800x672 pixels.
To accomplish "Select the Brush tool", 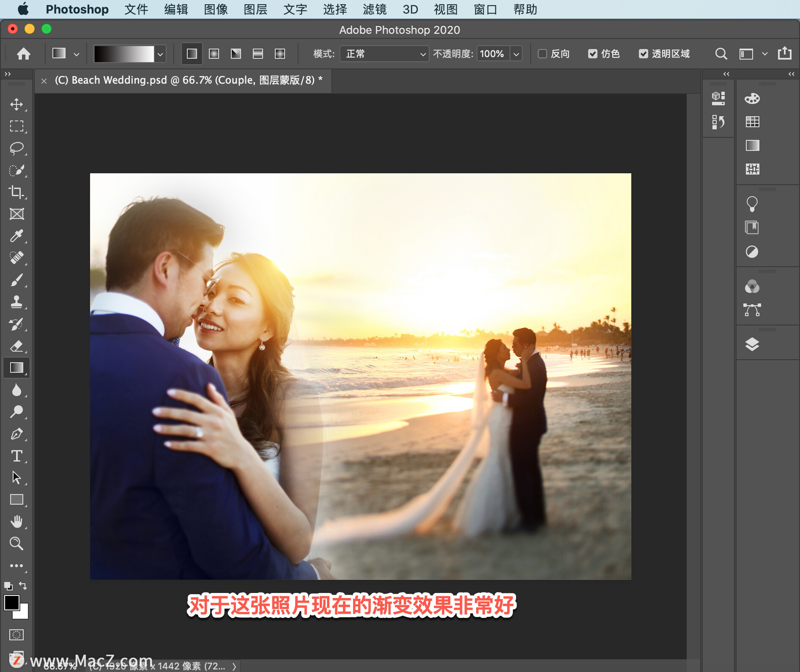I will tap(16, 280).
